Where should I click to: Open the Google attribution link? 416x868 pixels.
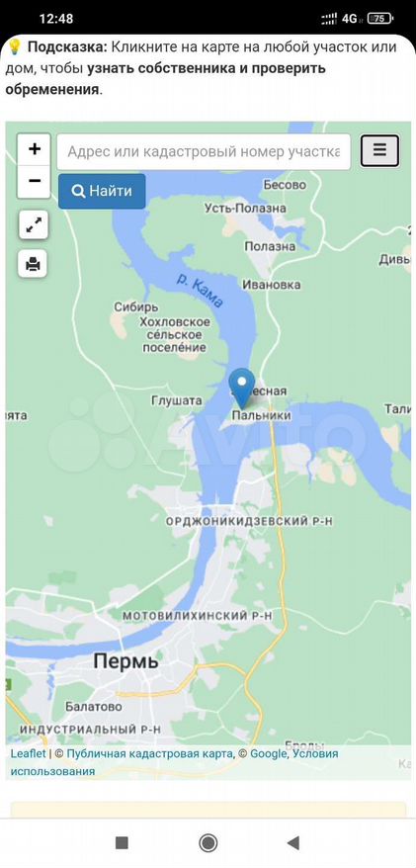269,753
